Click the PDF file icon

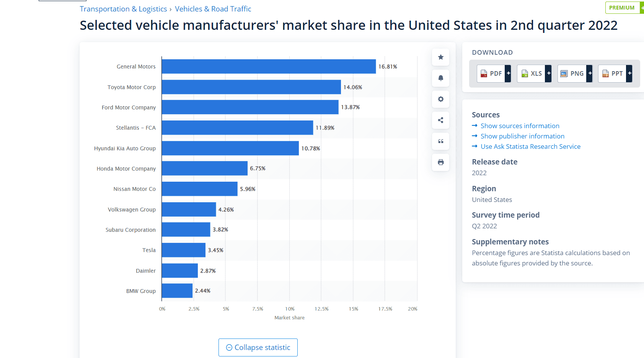click(484, 73)
